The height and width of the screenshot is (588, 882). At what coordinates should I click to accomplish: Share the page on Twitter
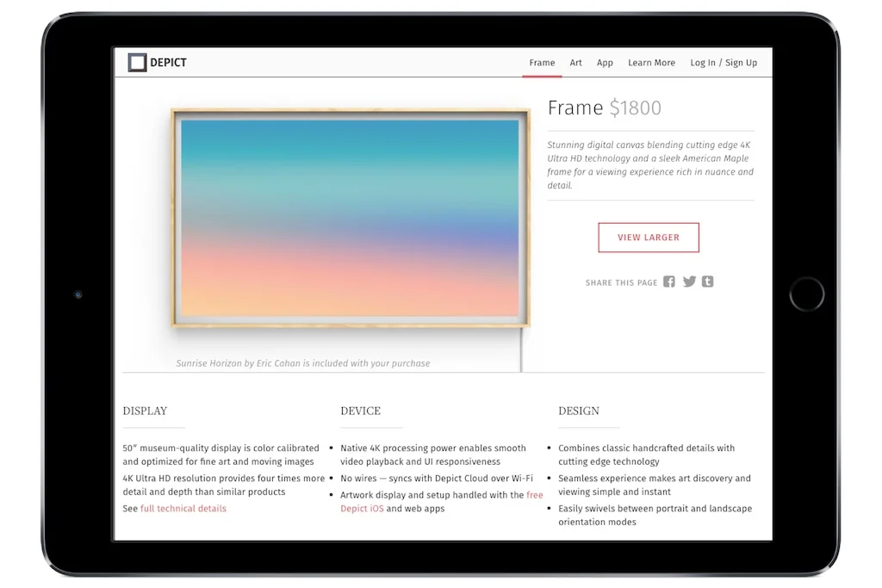click(688, 282)
